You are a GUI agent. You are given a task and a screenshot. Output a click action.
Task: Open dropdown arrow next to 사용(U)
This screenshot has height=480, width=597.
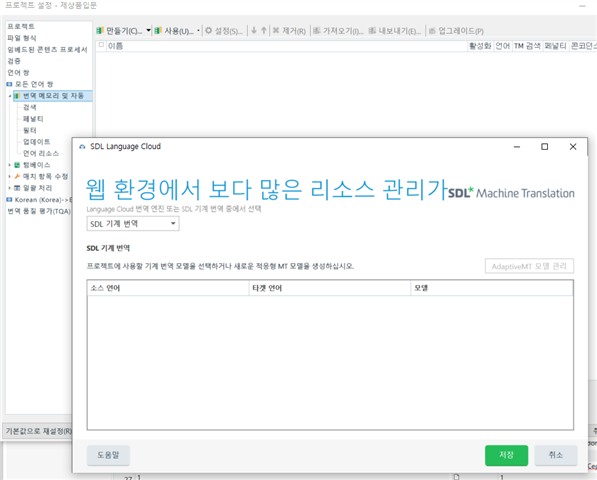198,30
